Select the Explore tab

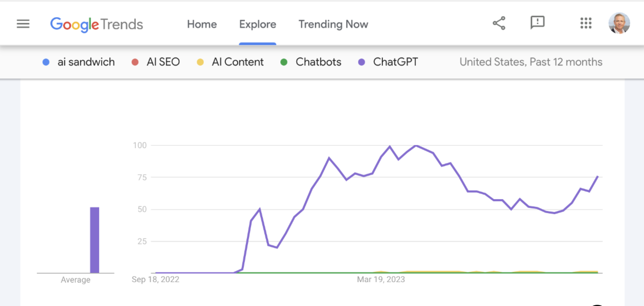258,24
